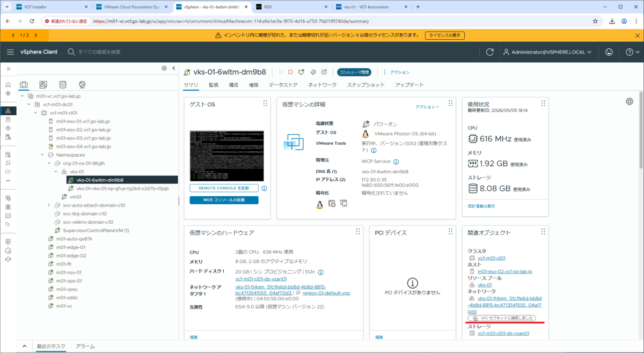Viewport: 644px width, 353px height.
Task: Switch to Networking inventory view icon
Action: [82, 85]
